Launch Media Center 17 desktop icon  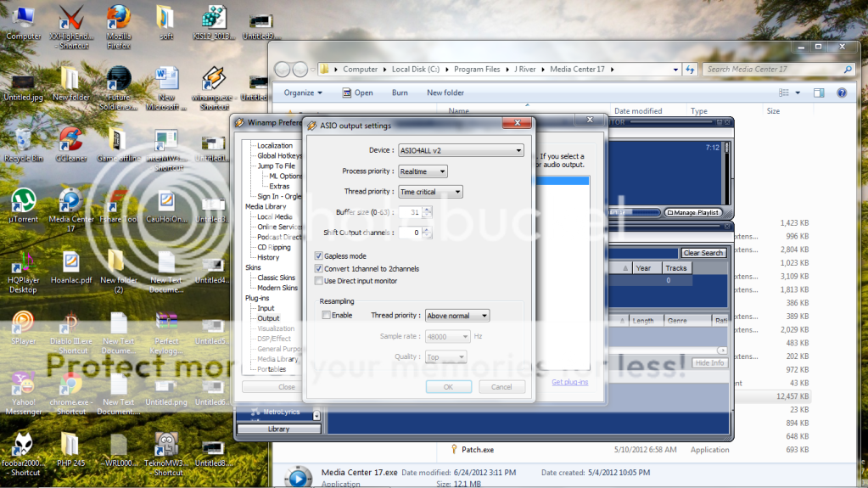tap(71, 210)
